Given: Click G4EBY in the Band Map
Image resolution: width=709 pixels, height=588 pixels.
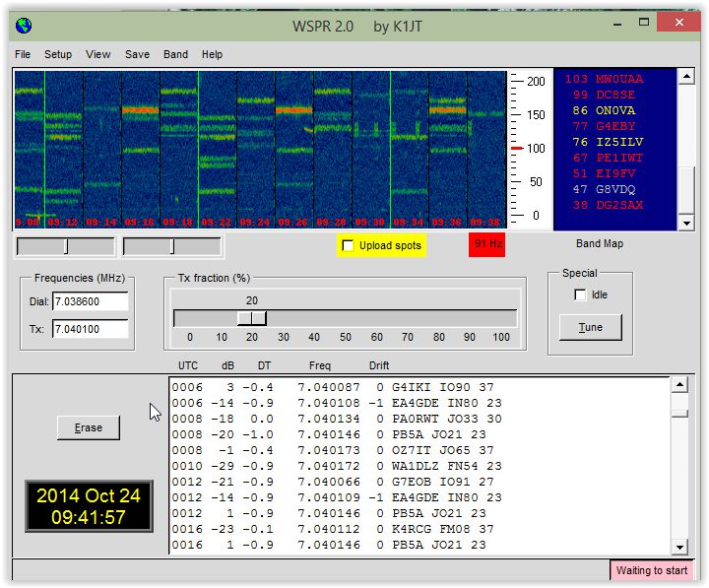Looking at the screenshot, I should tap(614, 126).
